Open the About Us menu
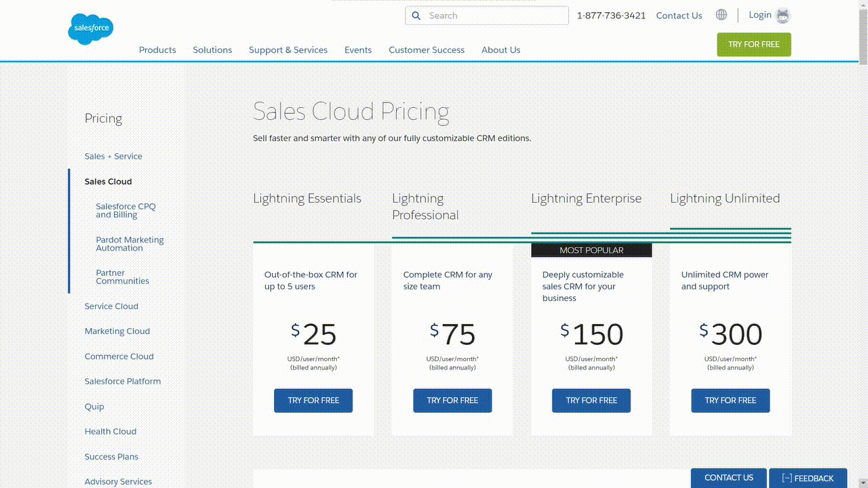Viewport: 868px width, 488px height. click(501, 50)
